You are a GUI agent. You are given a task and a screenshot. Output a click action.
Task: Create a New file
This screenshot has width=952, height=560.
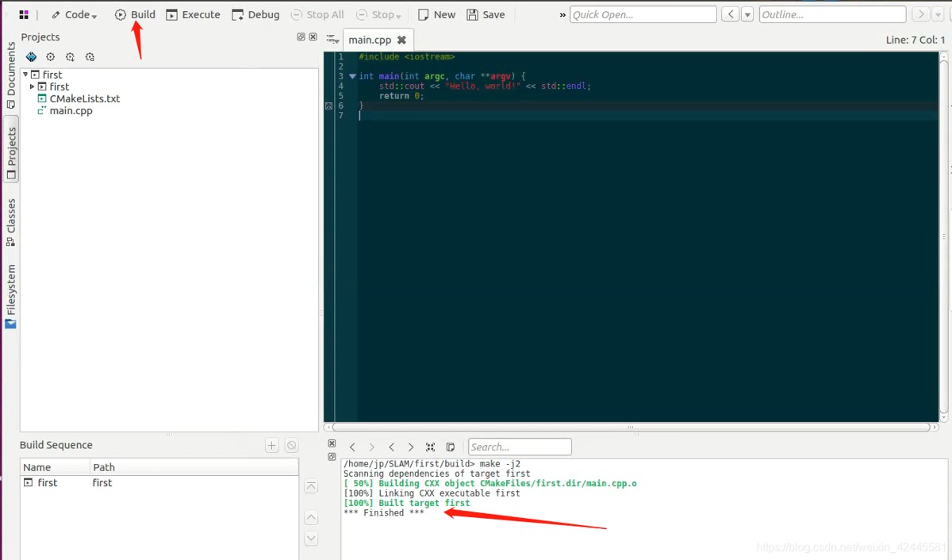436,14
